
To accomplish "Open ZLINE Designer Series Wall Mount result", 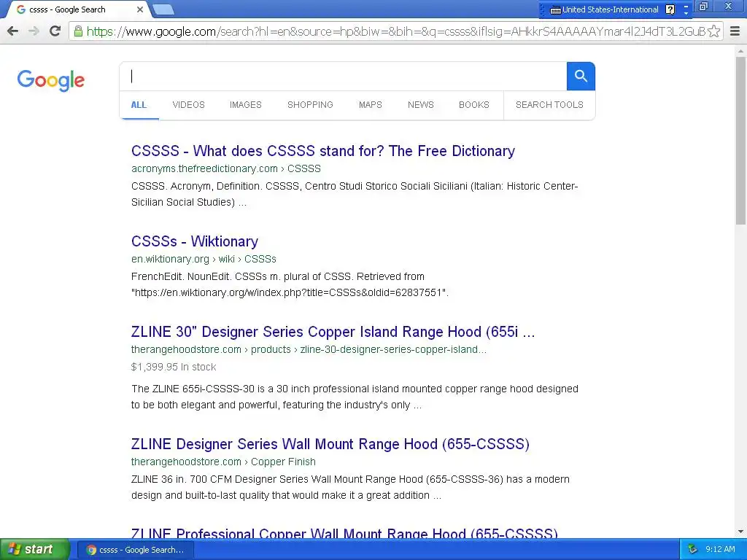I will [x=330, y=444].
